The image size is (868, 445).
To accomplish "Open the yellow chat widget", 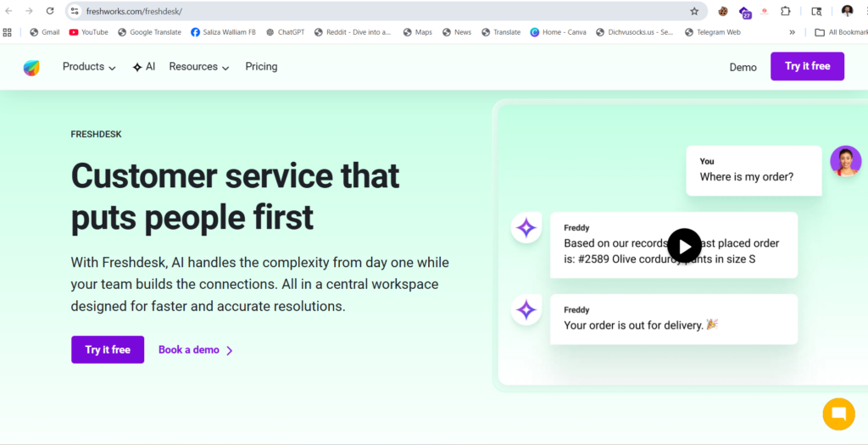I will pyautogui.click(x=838, y=414).
